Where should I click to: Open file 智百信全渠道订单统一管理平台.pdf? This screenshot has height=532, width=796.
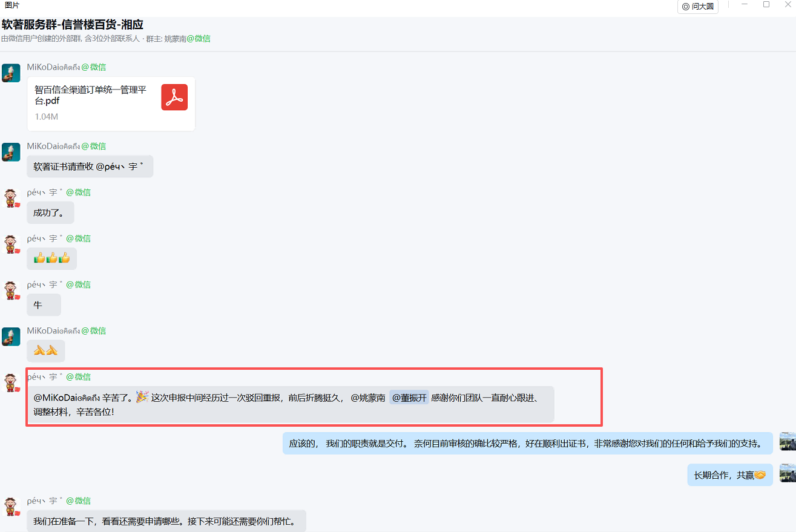[111, 103]
